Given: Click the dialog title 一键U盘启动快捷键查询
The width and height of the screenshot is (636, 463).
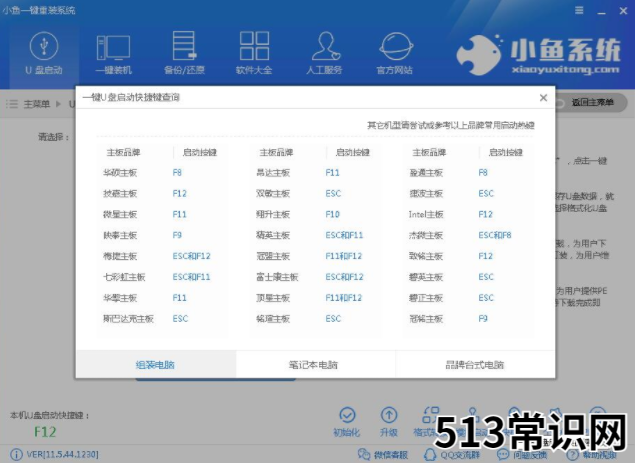Looking at the screenshot, I should (131, 97).
